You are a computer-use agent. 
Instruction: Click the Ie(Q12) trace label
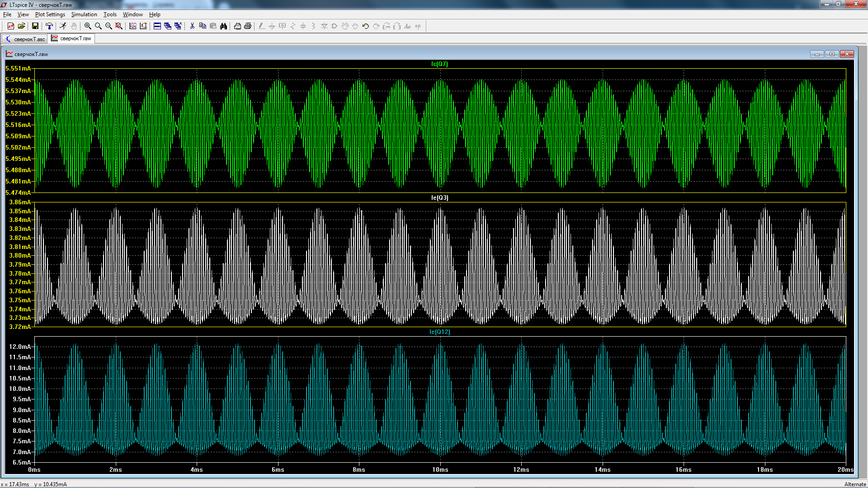click(439, 332)
